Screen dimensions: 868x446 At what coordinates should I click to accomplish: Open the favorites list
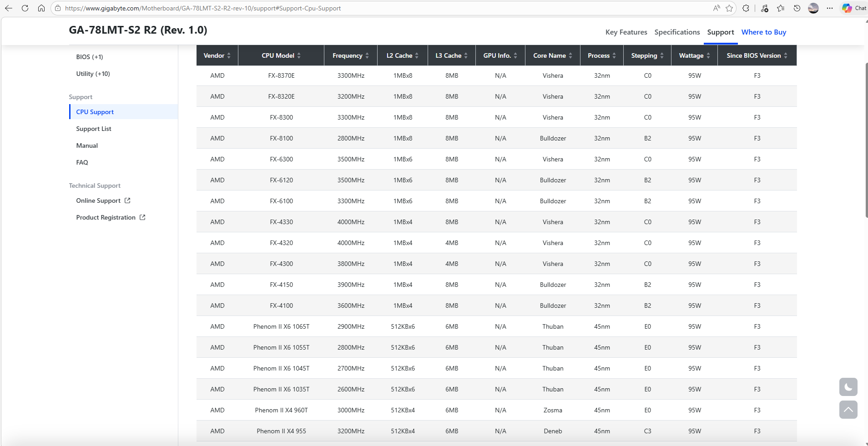781,8
